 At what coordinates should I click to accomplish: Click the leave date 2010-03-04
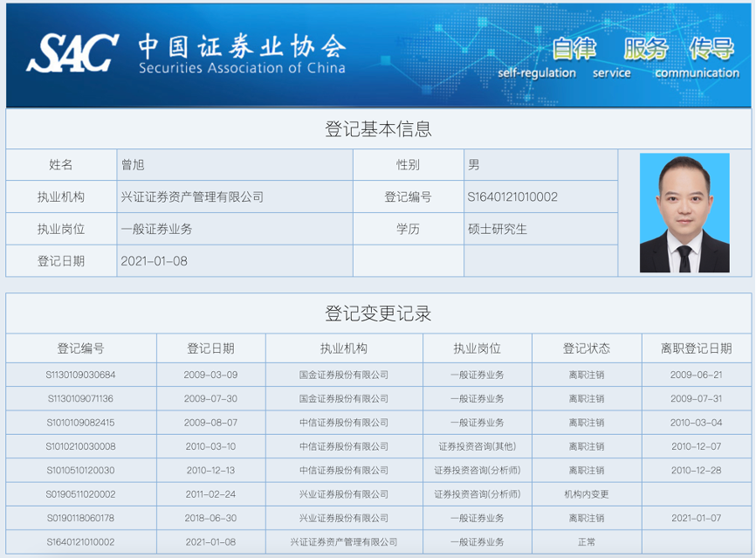point(697,423)
